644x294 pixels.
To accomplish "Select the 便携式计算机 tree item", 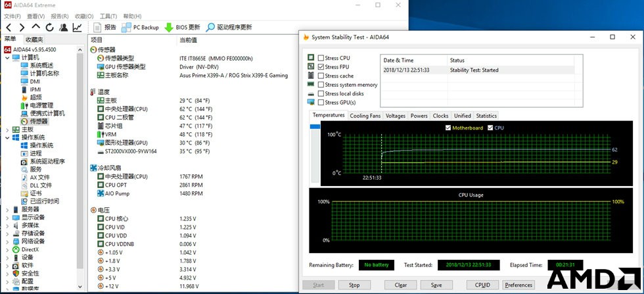I will pyautogui.click(x=43, y=113).
